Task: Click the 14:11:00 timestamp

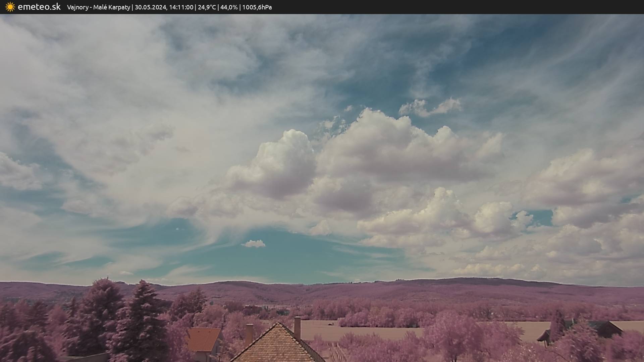Action: (181, 7)
